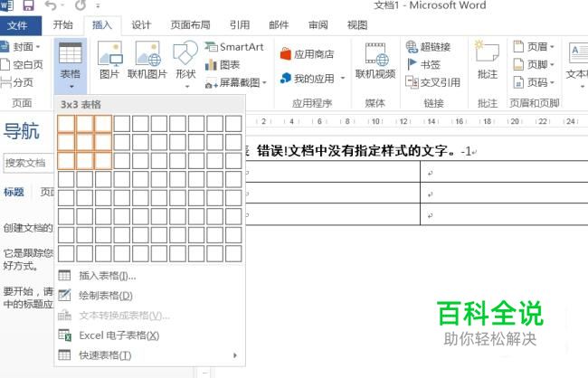Expand the 快速表格(T) submenu arrow
The height and width of the screenshot is (378, 588).
tap(235, 355)
